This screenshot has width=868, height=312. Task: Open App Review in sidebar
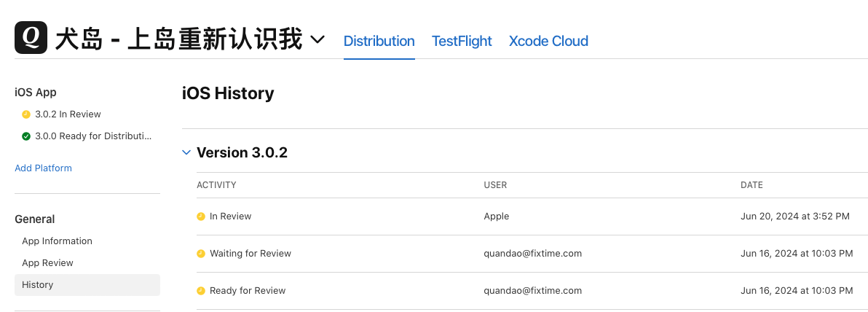tap(47, 263)
